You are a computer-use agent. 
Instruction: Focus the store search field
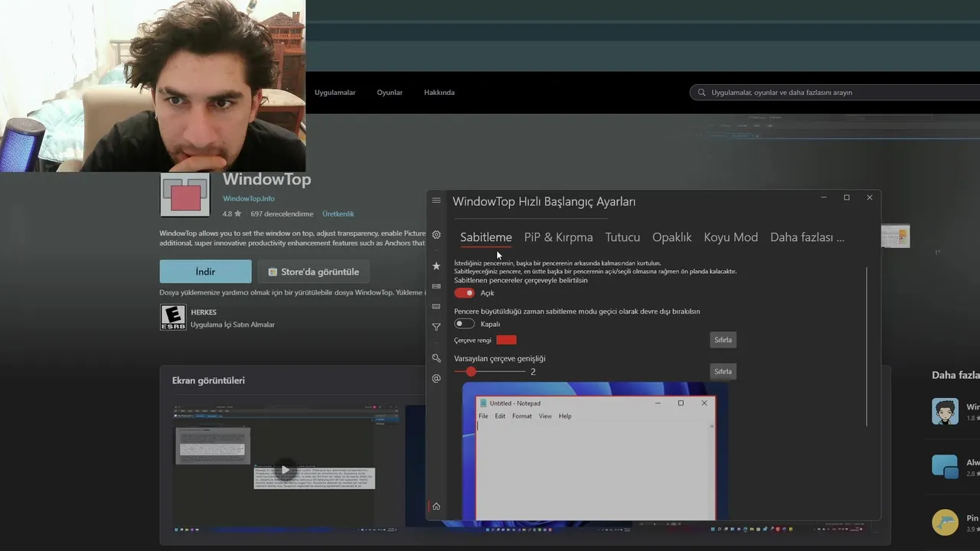click(x=835, y=93)
